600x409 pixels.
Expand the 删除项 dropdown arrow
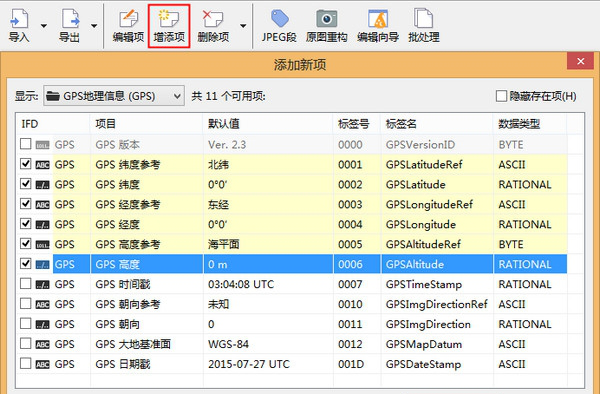pyautogui.click(x=243, y=26)
